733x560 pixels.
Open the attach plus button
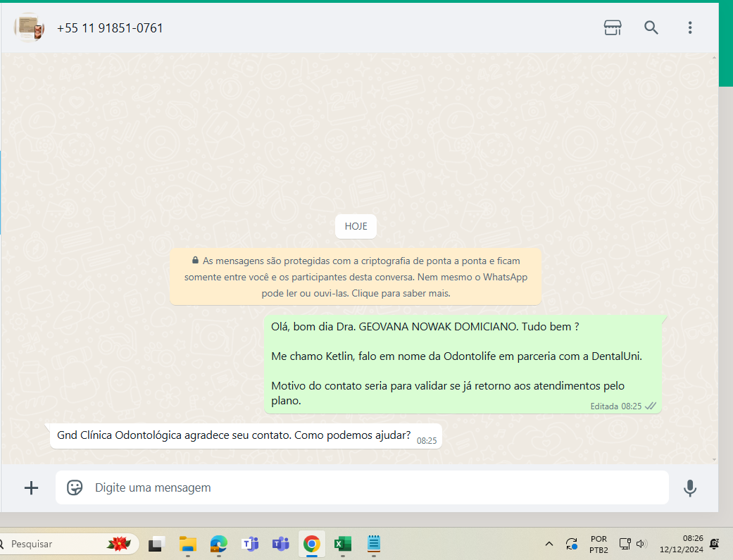31,488
